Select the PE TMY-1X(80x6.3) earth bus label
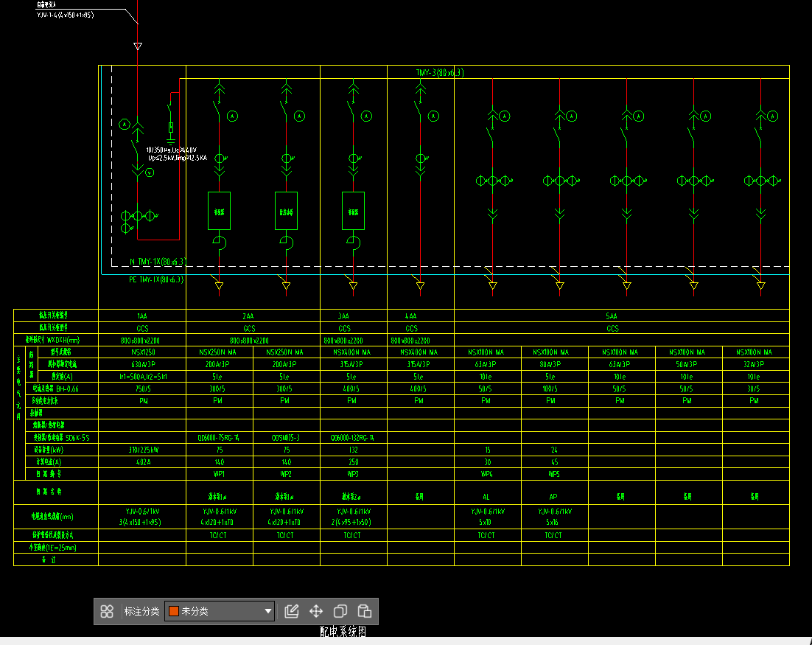 (x=156, y=279)
